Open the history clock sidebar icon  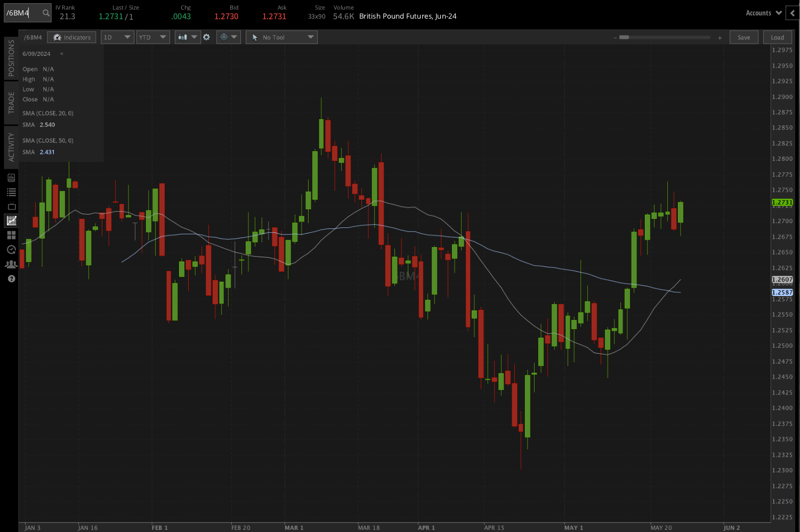coord(11,249)
